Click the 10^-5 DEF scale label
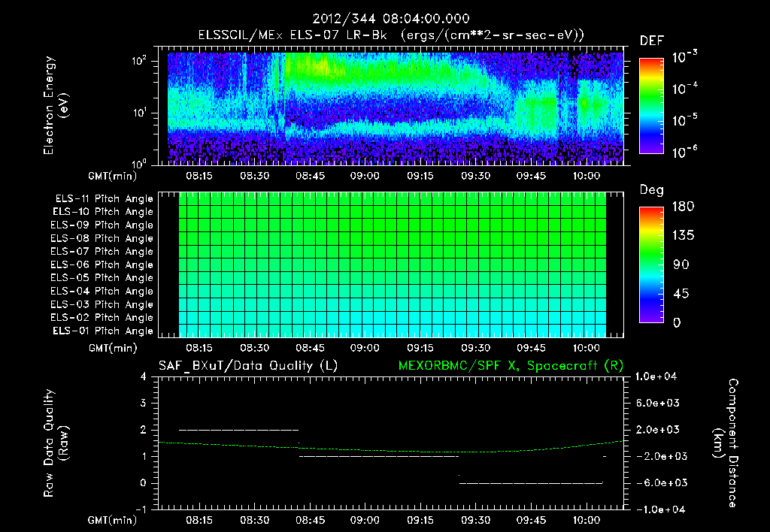 point(684,120)
